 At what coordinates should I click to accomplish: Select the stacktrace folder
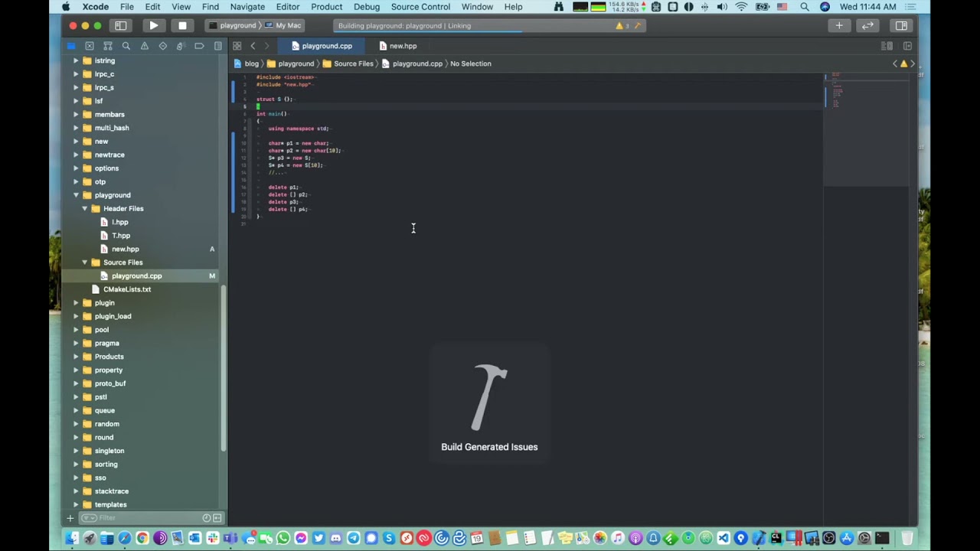click(112, 491)
